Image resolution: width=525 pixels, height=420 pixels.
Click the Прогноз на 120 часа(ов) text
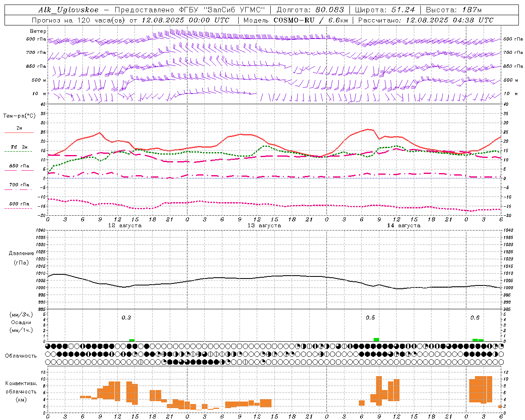[x=79, y=20]
